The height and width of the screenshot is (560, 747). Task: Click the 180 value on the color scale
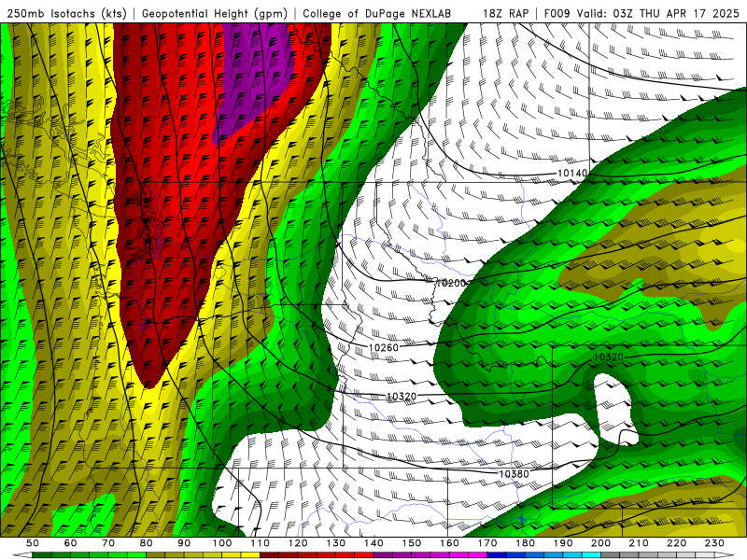[x=525, y=543]
